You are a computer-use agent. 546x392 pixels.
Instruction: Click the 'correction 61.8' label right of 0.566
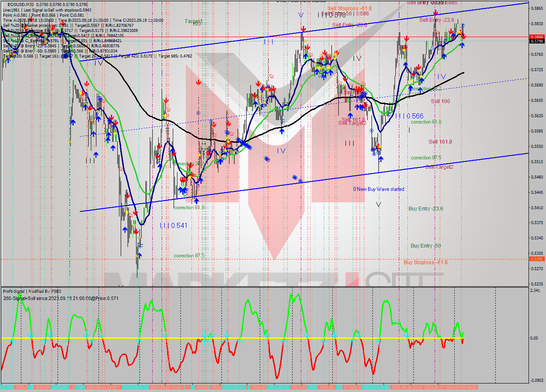(426, 122)
